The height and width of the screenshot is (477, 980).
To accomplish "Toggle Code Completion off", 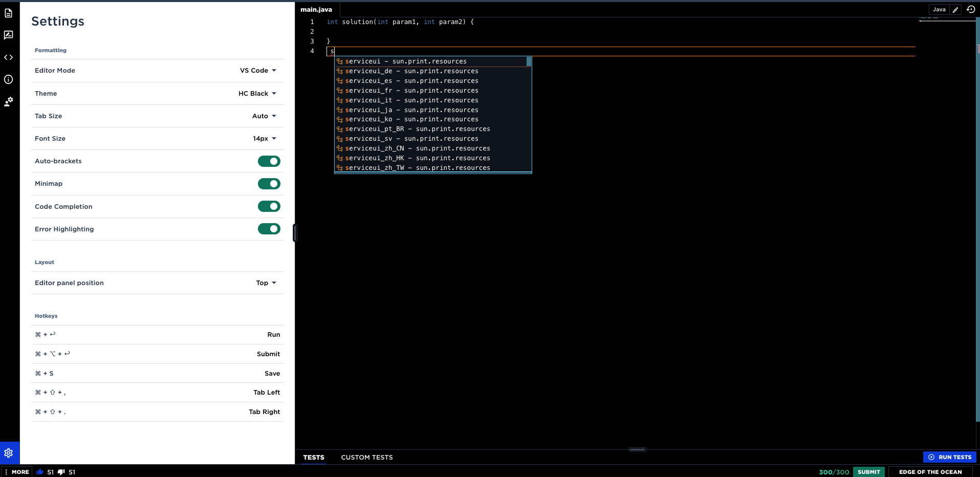I will click(x=269, y=206).
